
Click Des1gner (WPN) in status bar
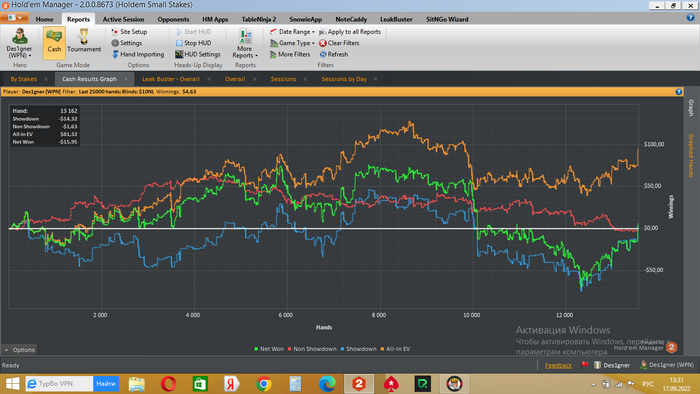667,365
